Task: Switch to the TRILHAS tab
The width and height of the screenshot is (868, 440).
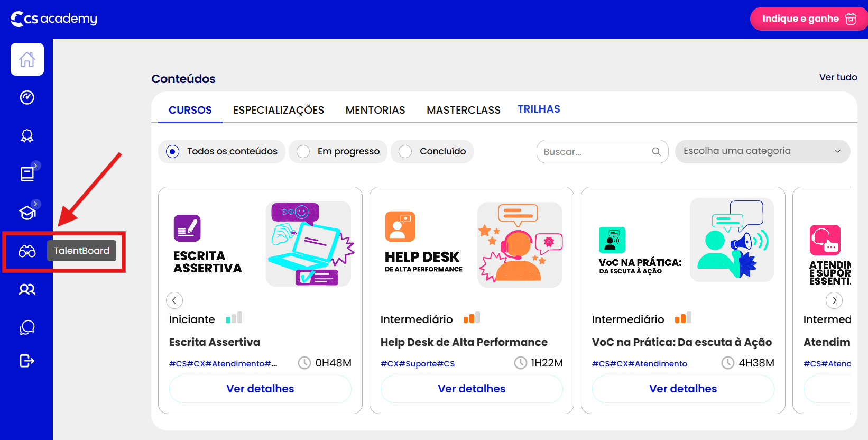Action: click(539, 109)
